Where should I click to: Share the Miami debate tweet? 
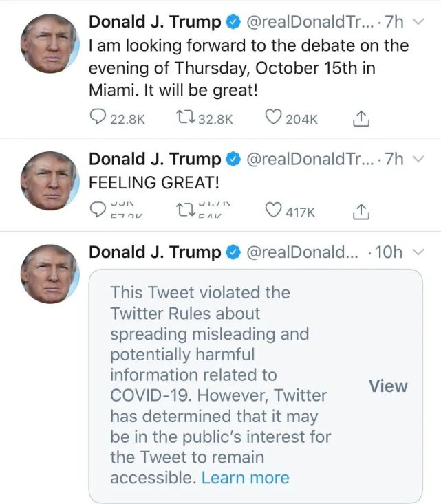361,119
